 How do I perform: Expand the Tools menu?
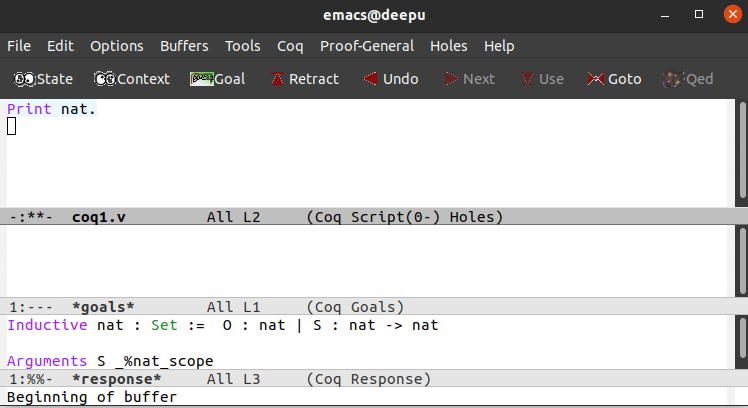click(x=242, y=46)
